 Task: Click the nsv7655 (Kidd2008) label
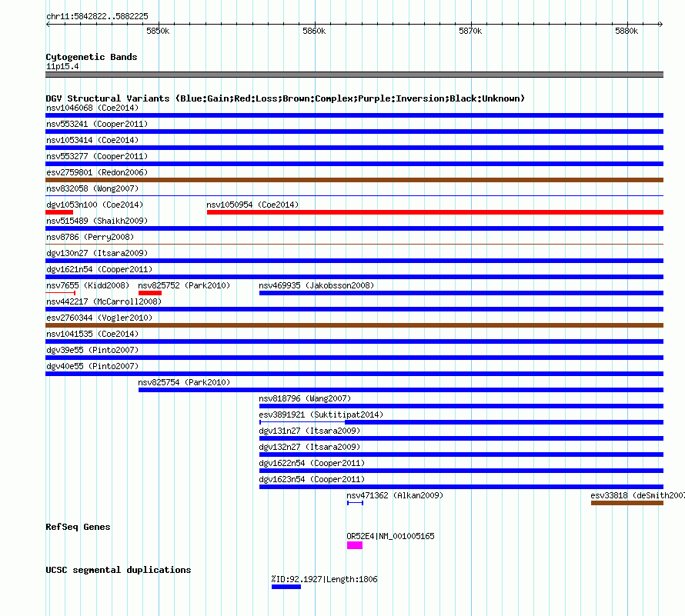click(x=88, y=285)
